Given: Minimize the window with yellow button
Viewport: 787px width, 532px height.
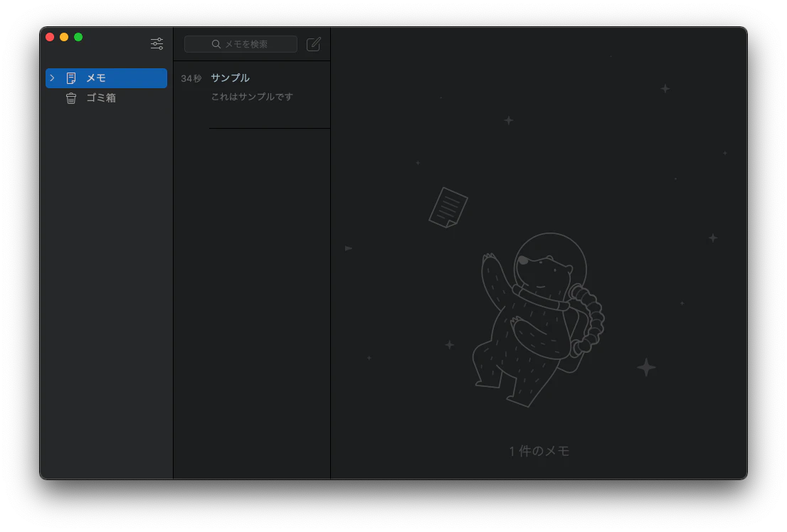Looking at the screenshot, I should [64, 37].
